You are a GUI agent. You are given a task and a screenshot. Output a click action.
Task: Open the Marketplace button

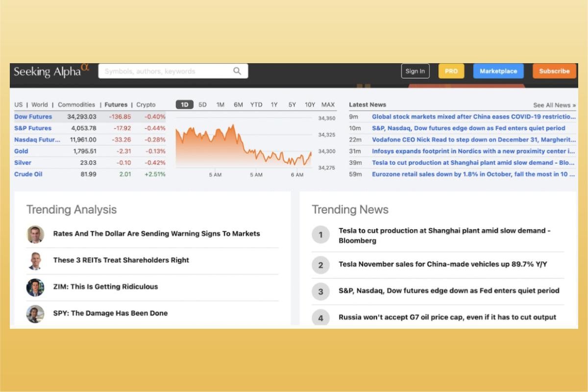(498, 71)
